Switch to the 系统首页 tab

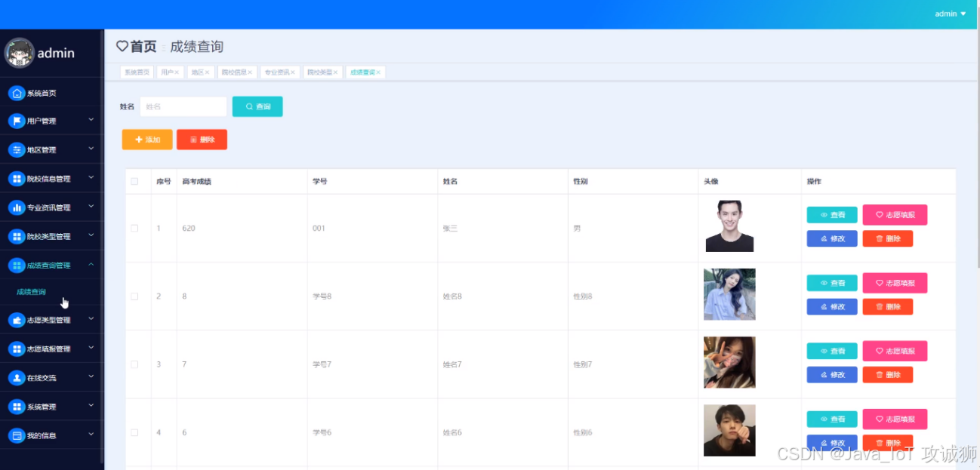pyautogui.click(x=137, y=72)
